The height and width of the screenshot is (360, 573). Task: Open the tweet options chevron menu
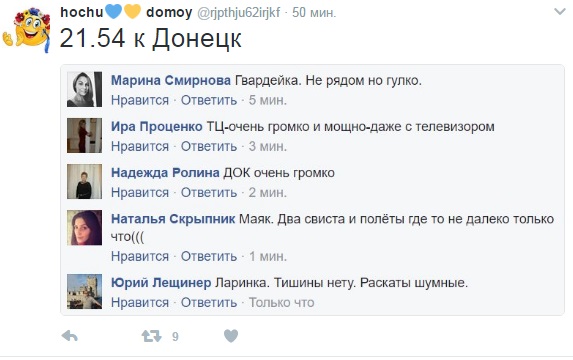tap(559, 12)
